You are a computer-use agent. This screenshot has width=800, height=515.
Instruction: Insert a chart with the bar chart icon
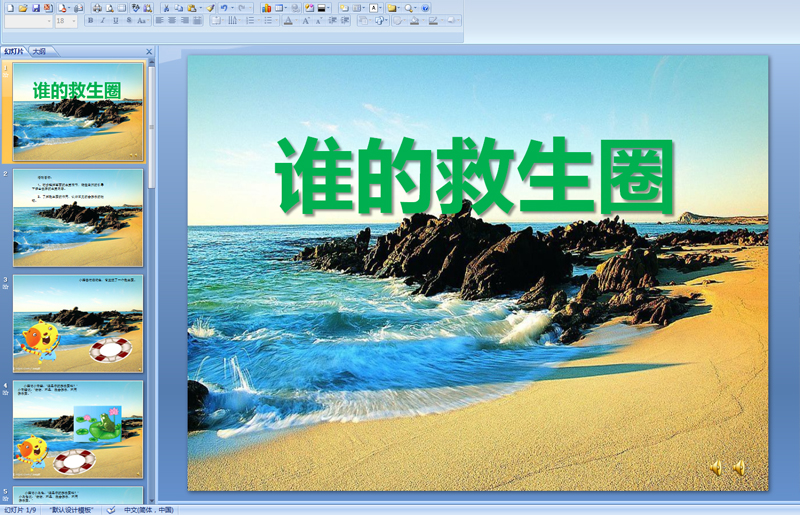(x=266, y=8)
